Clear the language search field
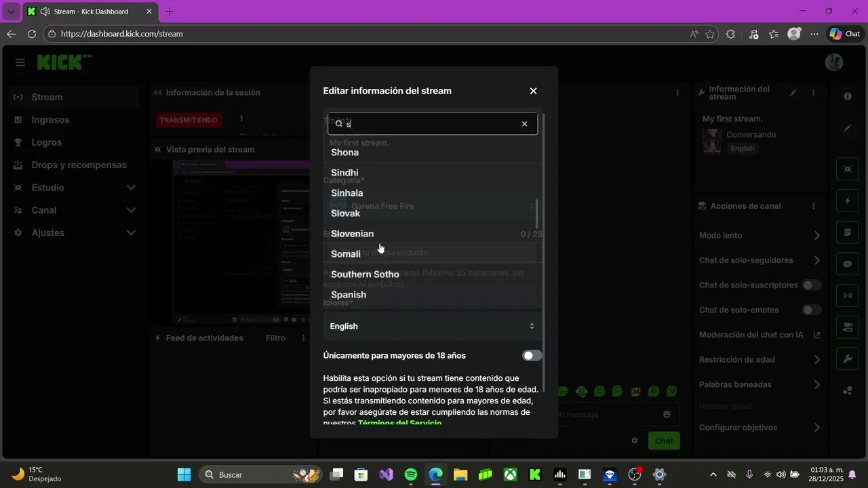868x488 pixels. tap(524, 124)
